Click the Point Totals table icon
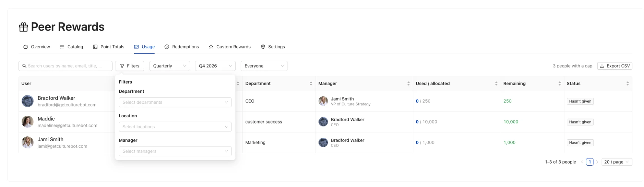The height and width of the screenshot is (187, 644). point(95,47)
